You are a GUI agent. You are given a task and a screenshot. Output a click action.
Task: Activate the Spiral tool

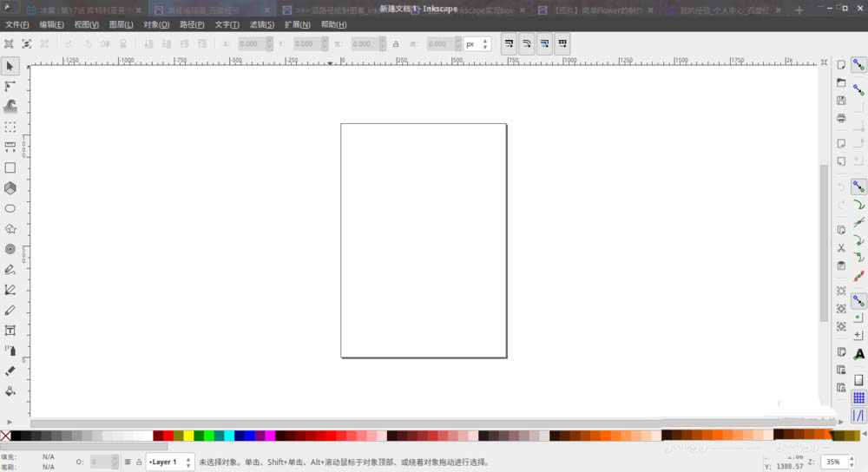pos(10,249)
